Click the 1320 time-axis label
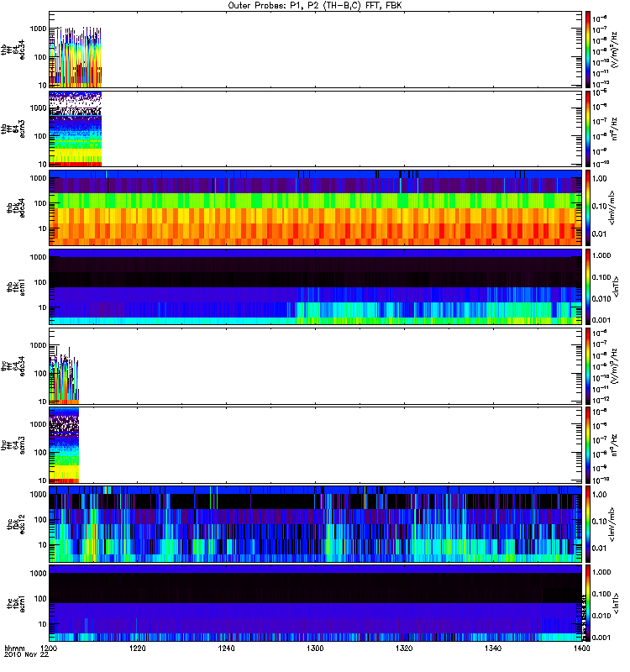The width and height of the screenshot is (630, 672). 404,648
